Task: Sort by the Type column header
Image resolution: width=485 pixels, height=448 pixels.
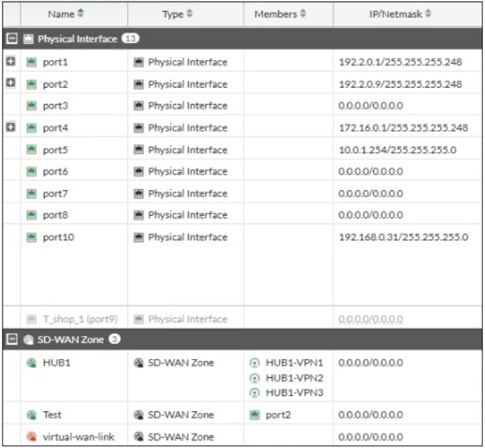Action: [177, 13]
